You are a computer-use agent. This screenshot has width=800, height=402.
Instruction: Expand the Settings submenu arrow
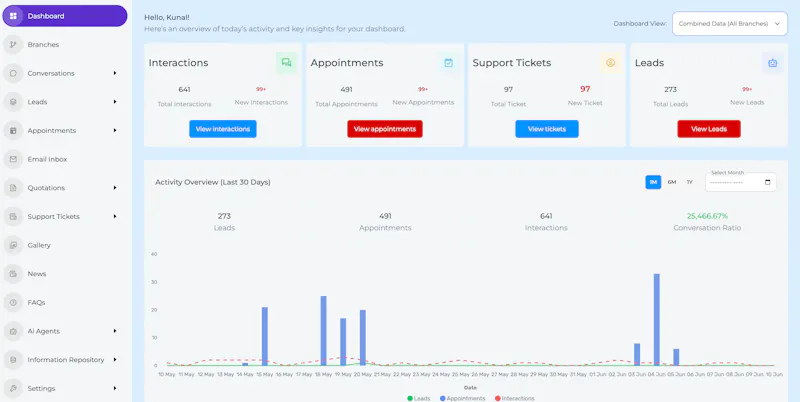coord(115,388)
